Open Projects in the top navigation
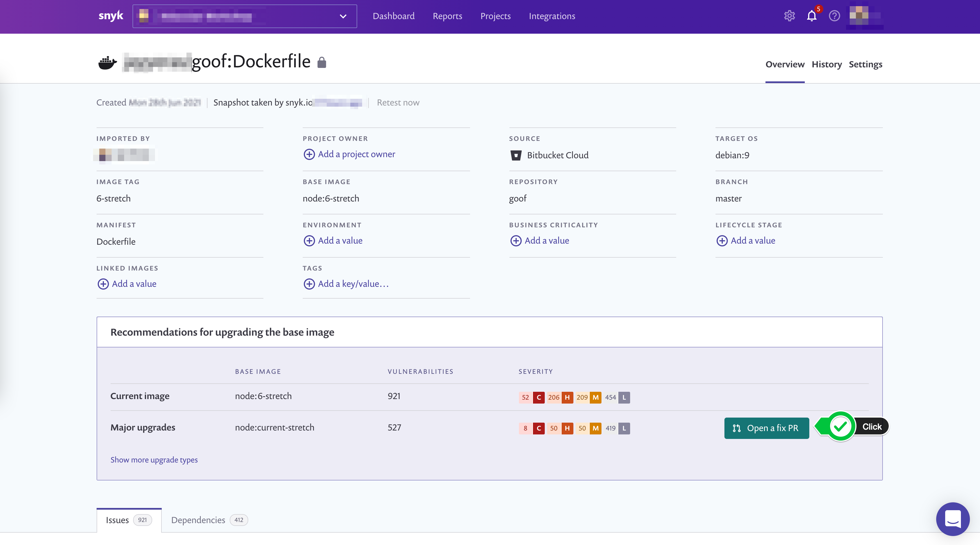This screenshot has height=545, width=980. [495, 16]
